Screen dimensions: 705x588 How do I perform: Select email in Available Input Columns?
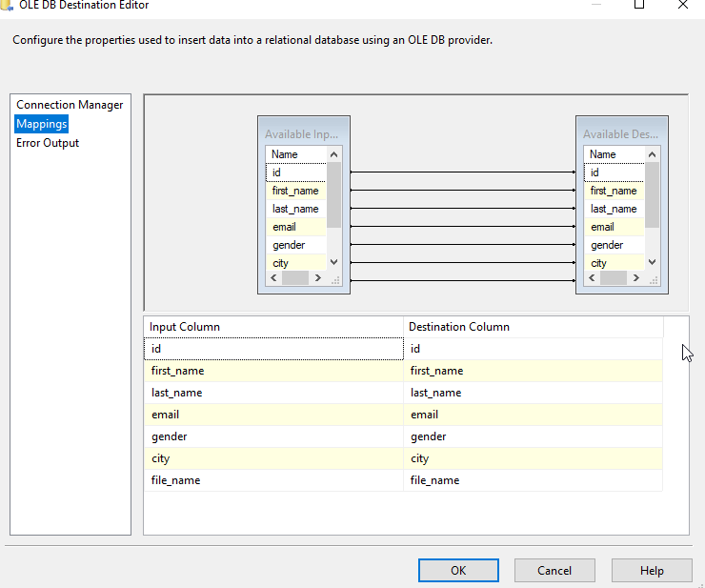click(296, 227)
